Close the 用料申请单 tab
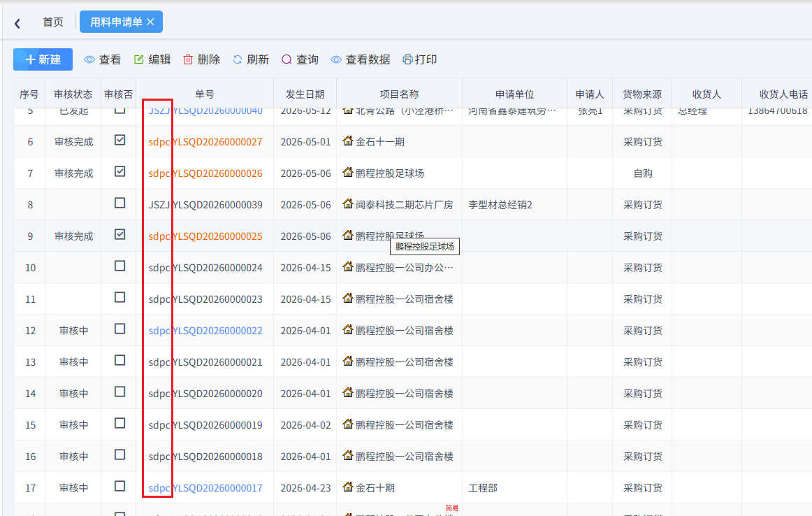 [151, 22]
